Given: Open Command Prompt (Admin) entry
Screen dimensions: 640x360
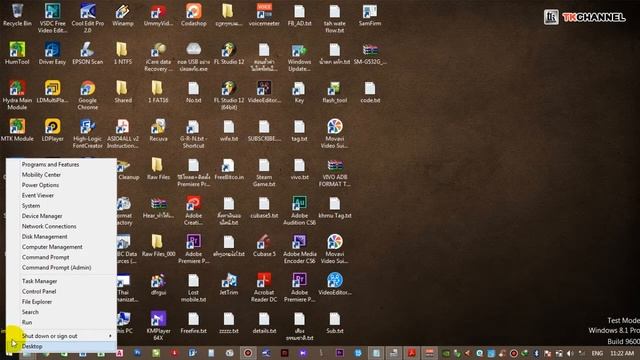Looking at the screenshot, I should click(56, 268).
